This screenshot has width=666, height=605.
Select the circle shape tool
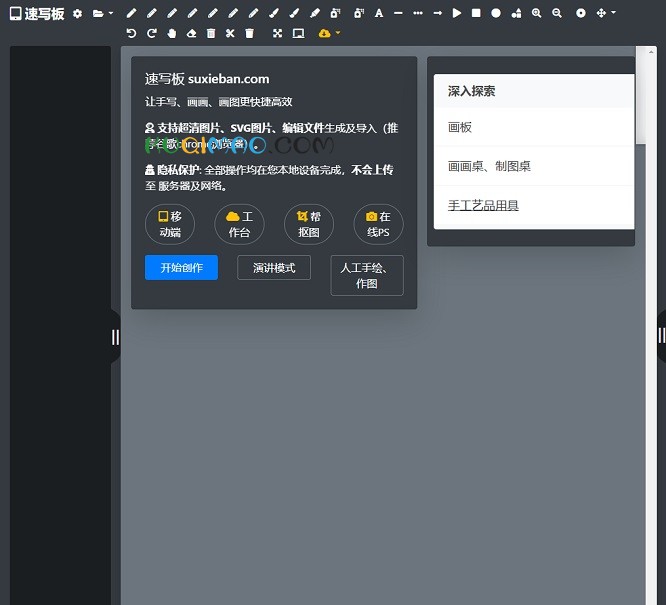pyautogui.click(x=496, y=13)
